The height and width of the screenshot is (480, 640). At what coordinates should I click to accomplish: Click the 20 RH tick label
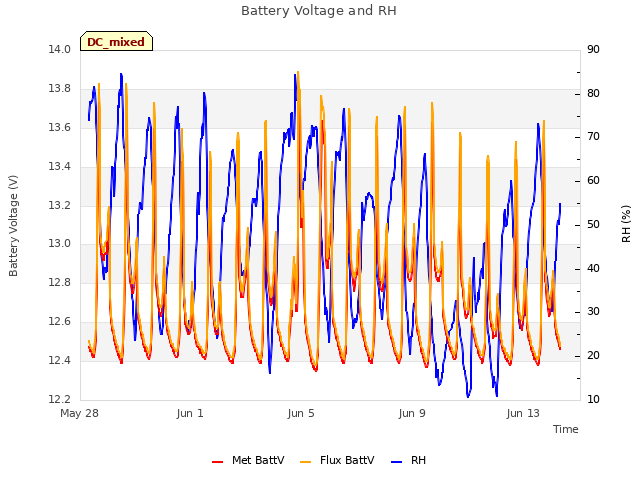coord(593,355)
